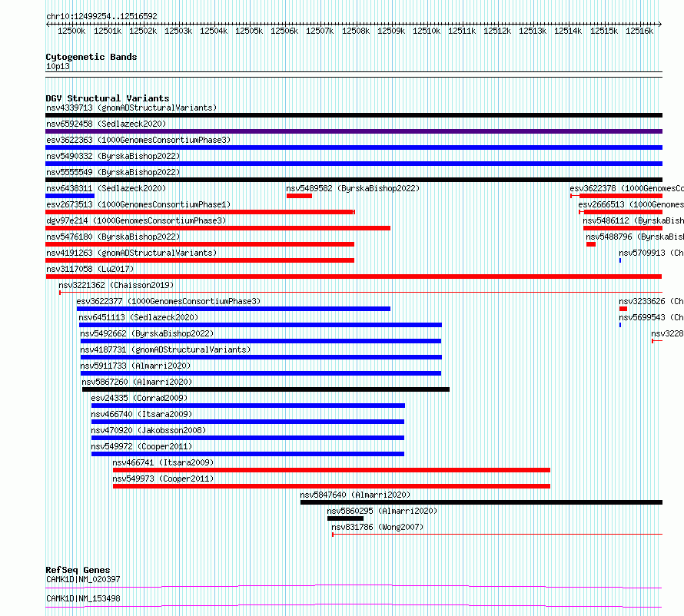Screen dimensions: 684x616
Task: Click the small red nsv5489582 variant bar
Action: click(299, 196)
